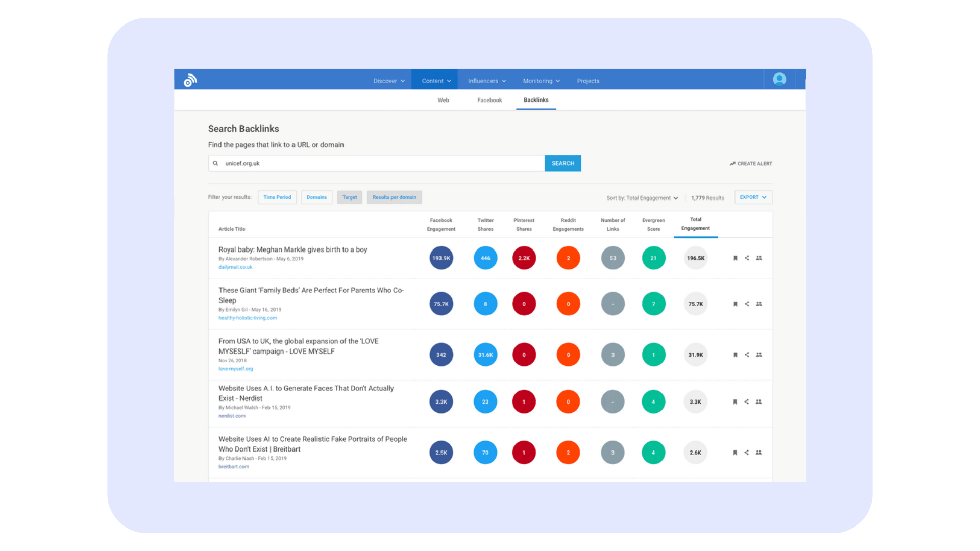Open Create Alert via trending arrow icon

[732, 163]
